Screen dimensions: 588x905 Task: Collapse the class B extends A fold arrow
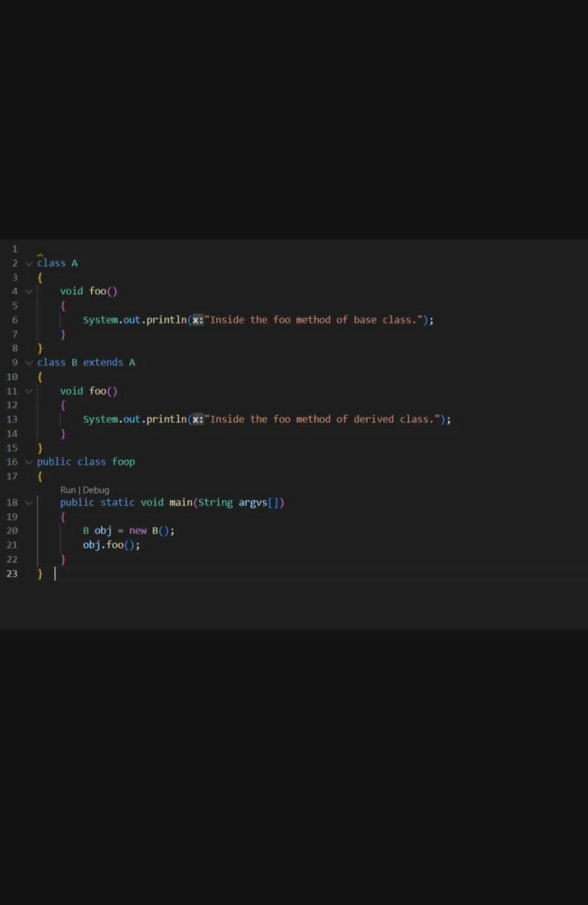[x=29, y=363]
